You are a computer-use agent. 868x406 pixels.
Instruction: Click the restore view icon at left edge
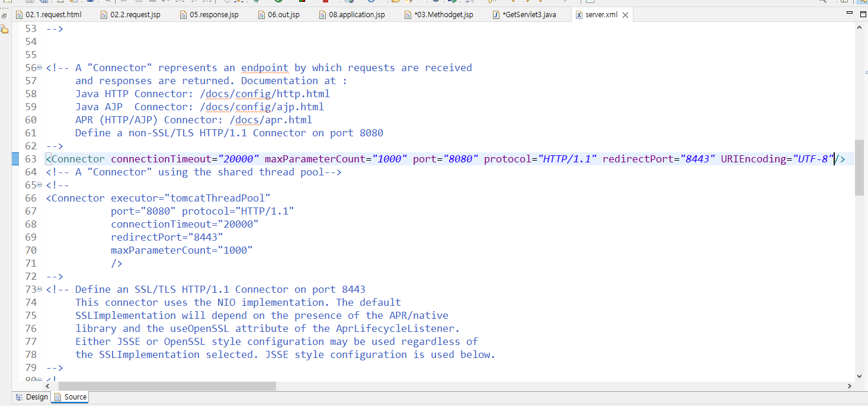tap(4, 15)
